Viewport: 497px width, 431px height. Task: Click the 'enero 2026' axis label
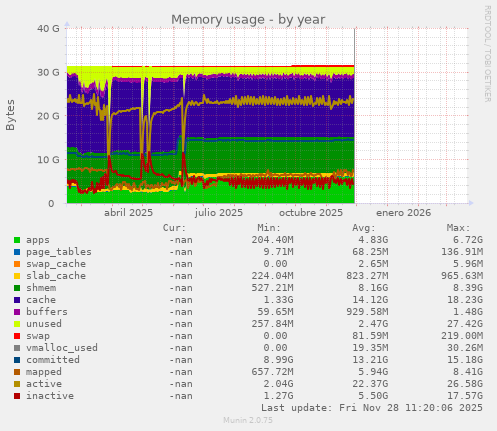pyautogui.click(x=403, y=213)
